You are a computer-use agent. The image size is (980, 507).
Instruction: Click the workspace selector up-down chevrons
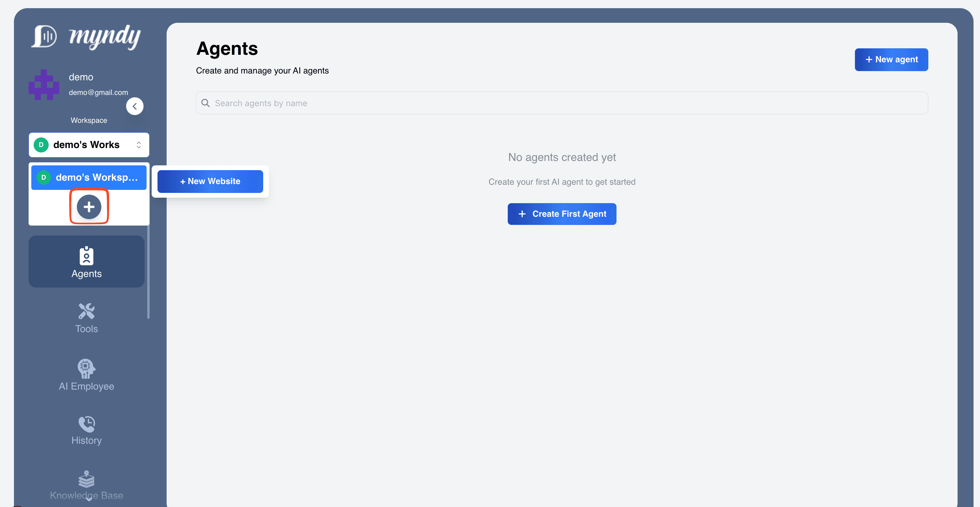click(139, 145)
